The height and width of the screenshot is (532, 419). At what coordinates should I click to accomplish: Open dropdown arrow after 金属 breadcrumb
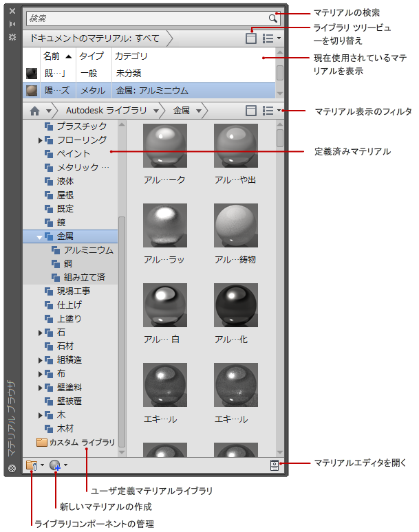[x=199, y=111]
